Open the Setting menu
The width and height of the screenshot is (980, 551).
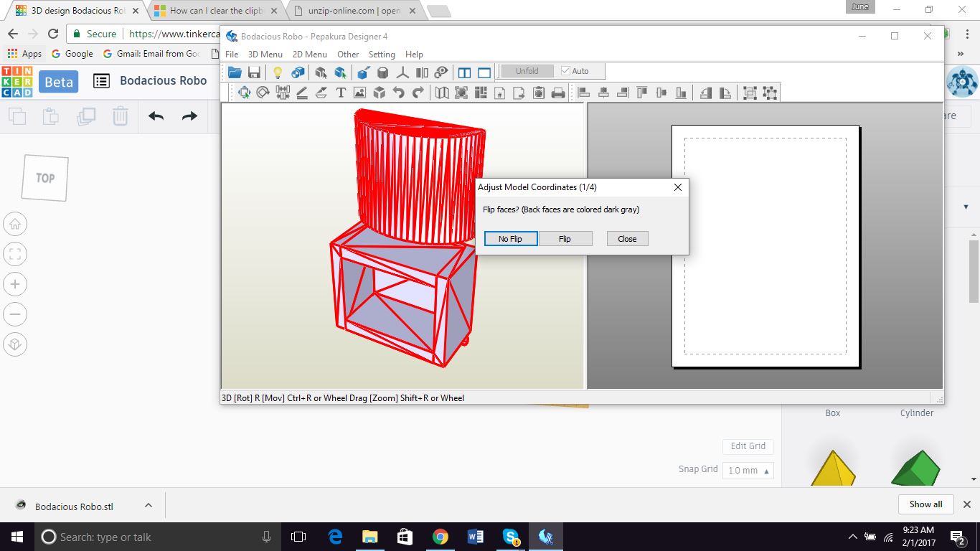[x=382, y=55]
